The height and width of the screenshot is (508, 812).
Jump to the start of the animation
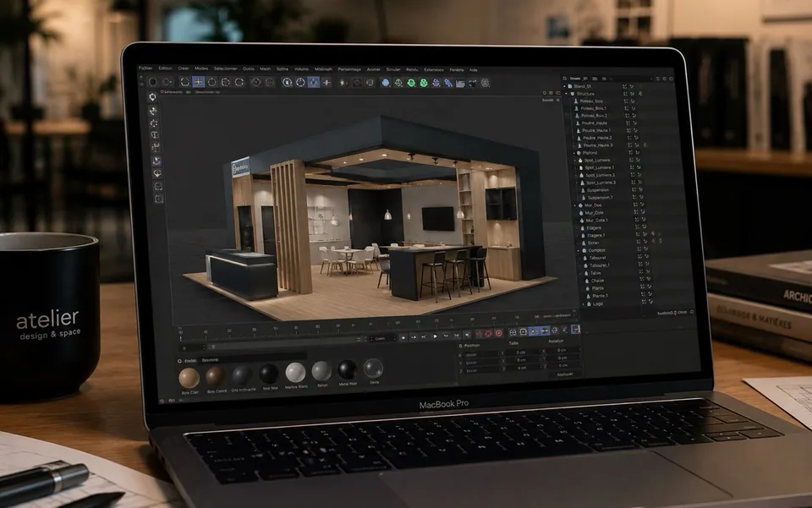coord(403,337)
